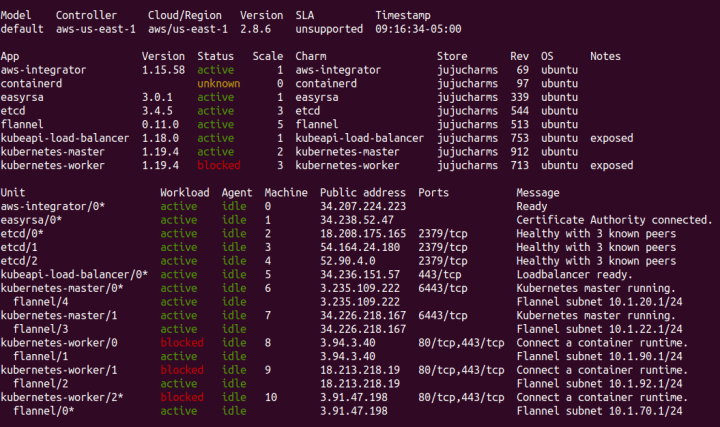Click the 'Notes' column header
Screen dimensions: 720x427
[x=605, y=56]
